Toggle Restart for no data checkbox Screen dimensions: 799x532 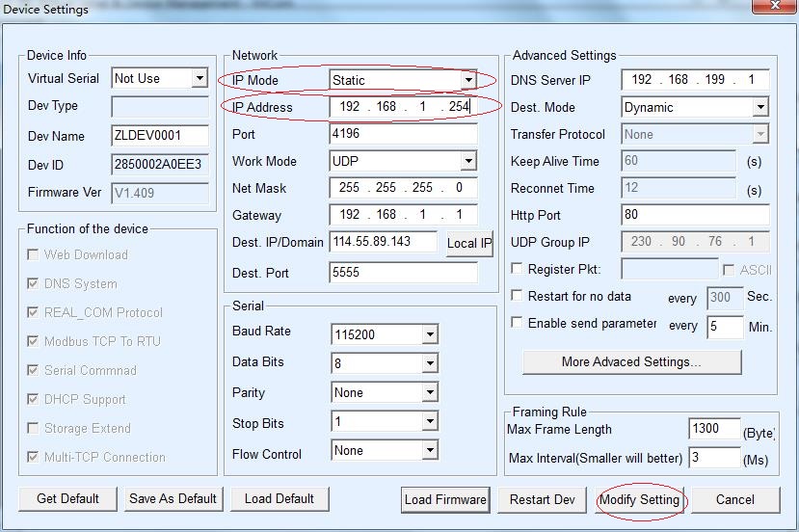[518, 296]
